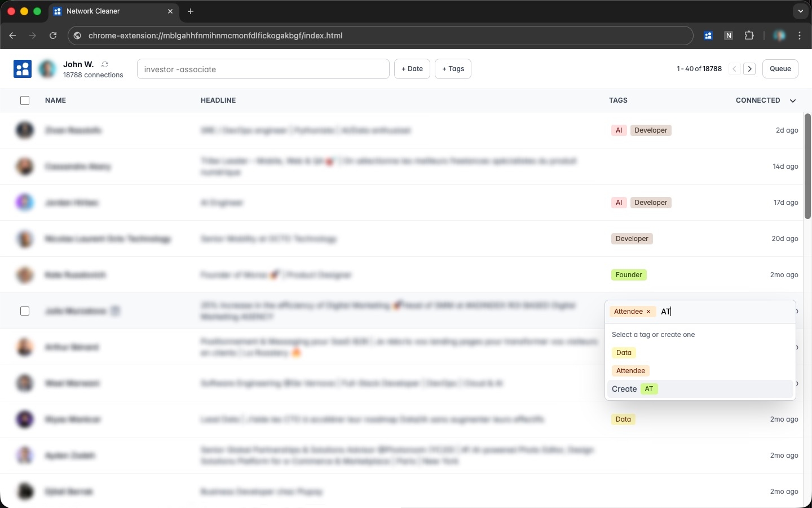Open the Chrome three-dot menu
The image size is (812, 508).
800,36
